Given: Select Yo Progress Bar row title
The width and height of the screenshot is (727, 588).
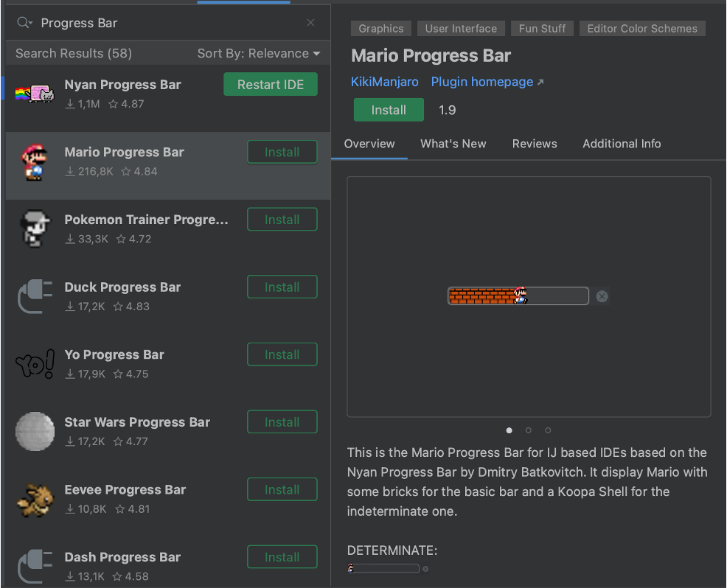Looking at the screenshot, I should [x=114, y=355].
